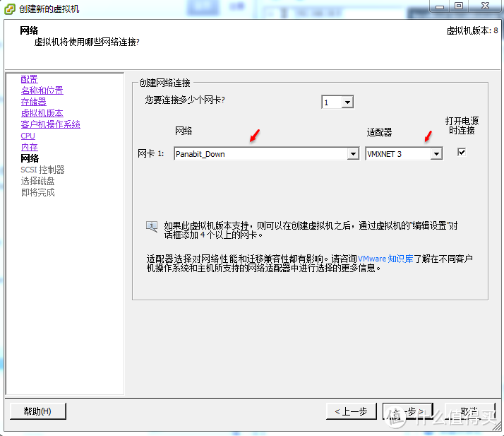Close the new virtual machine wizard
The width and height of the screenshot is (504, 436).
(x=486, y=6)
